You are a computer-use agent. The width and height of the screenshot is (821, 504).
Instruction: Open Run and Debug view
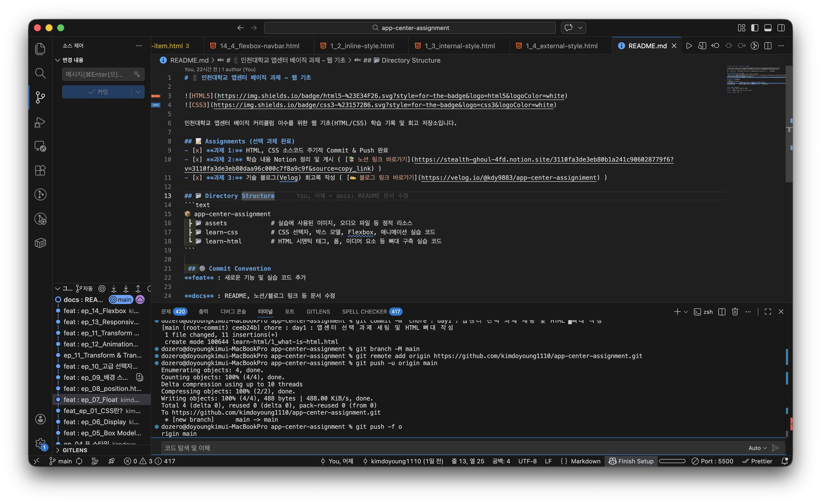coord(40,122)
